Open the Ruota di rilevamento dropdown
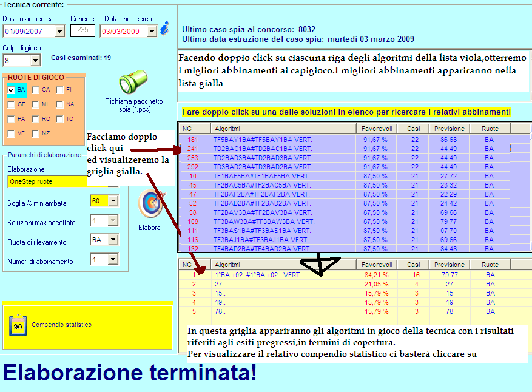 point(113,240)
